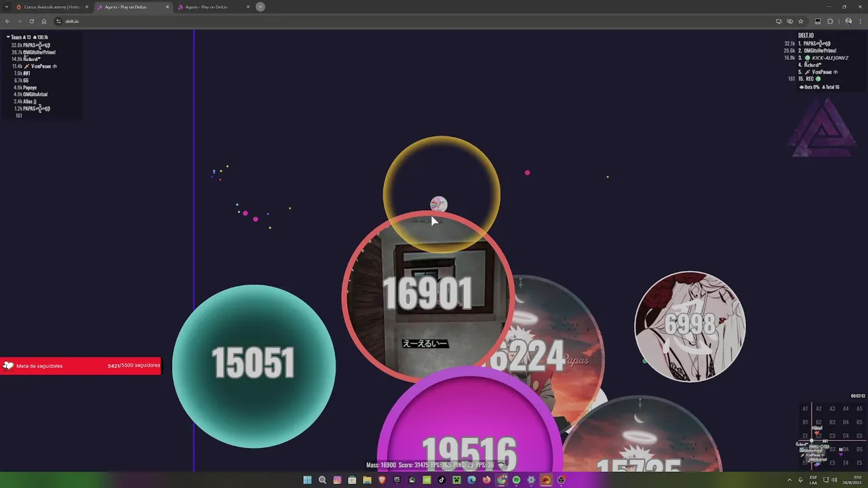Image resolution: width=868 pixels, height=488 pixels.
Task: Open the extensions puzzle icon
Action: (x=830, y=21)
